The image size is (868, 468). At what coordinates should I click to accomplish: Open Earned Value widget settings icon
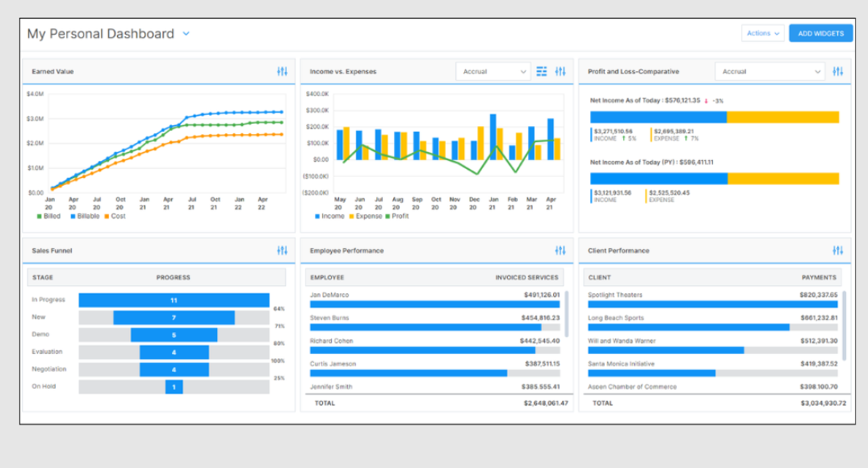tap(282, 72)
